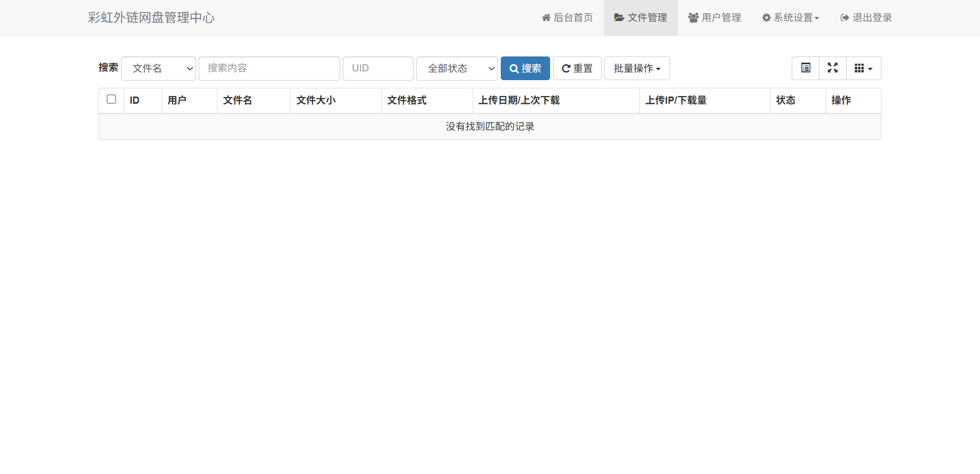The image size is (980, 474).
Task: Click the magnifier icon on the 搜索 button
Action: 515,68
